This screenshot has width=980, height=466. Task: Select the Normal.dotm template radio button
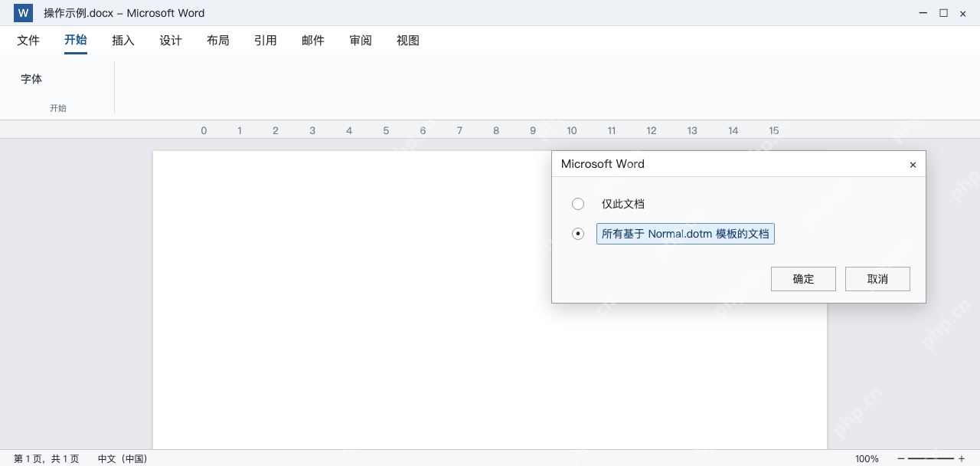pos(578,234)
